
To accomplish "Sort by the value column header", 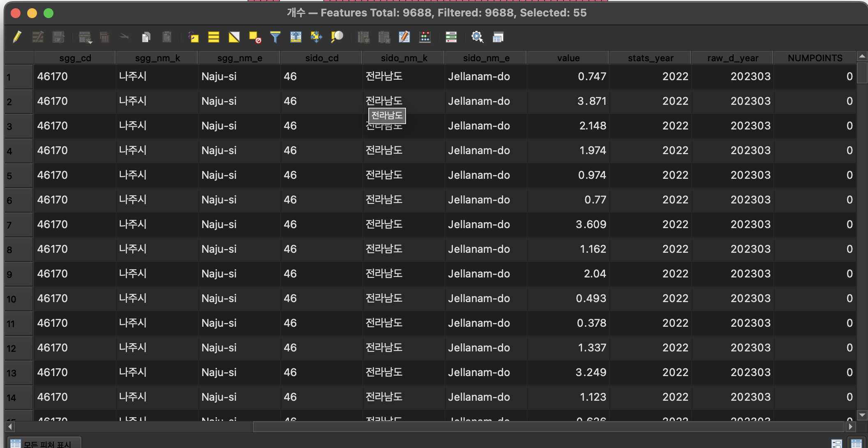I will pyautogui.click(x=568, y=58).
